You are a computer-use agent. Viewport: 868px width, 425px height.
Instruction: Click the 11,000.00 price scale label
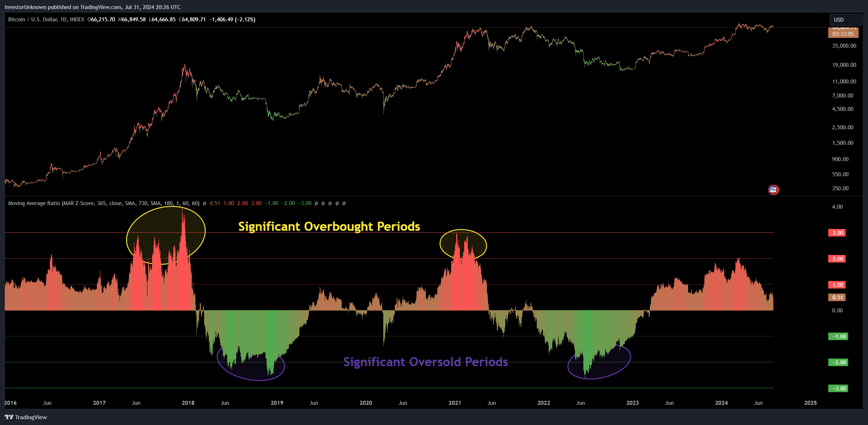[x=844, y=82]
